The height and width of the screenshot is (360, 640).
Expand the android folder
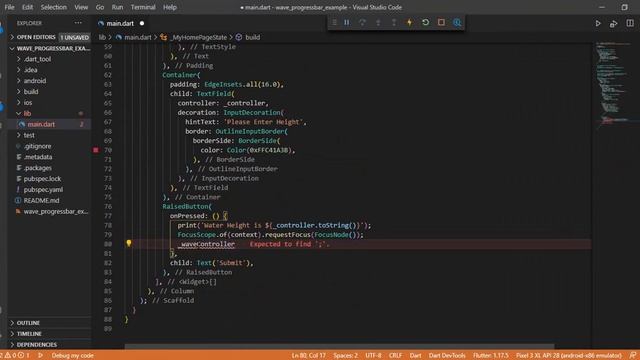coord(35,81)
